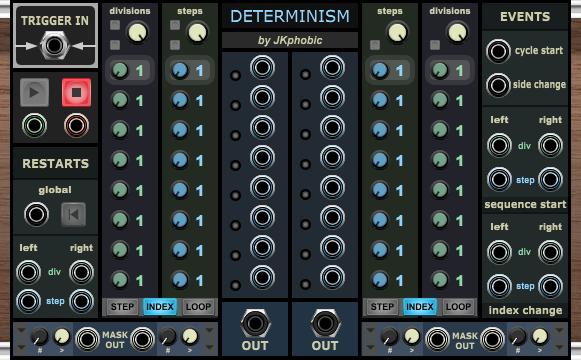Click first-row green knob in right divisions

440,70
